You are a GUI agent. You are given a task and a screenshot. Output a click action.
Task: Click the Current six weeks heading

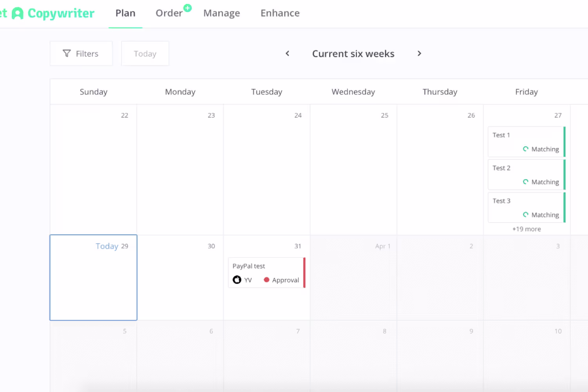pos(353,54)
